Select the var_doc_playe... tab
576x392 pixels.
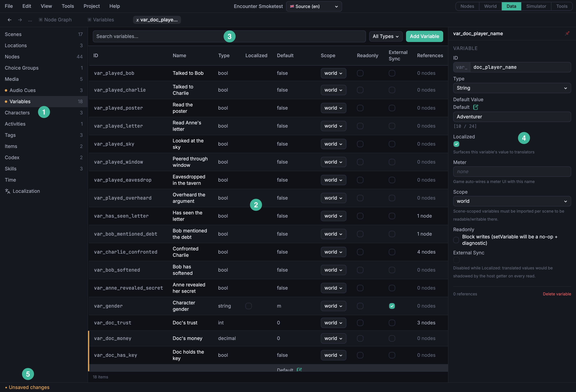[x=157, y=20]
